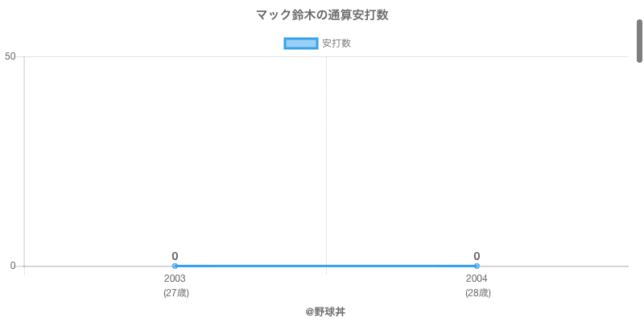Select the 2004 x-axis year label
The height and width of the screenshot is (322, 644).
[x=477, y=279]
